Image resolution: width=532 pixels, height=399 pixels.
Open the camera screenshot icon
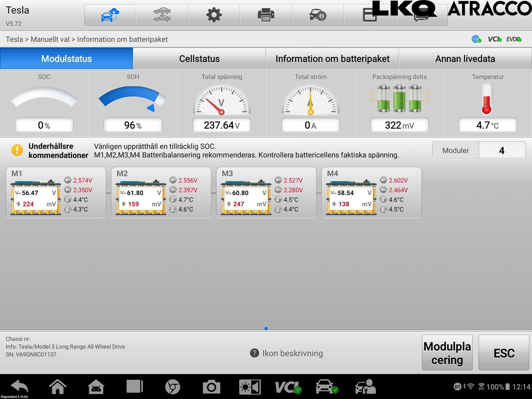click(211, 387)
